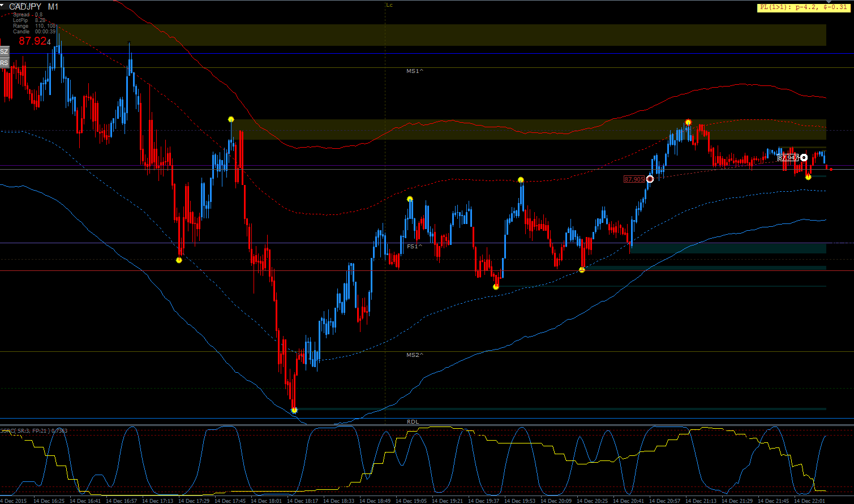This screenshot has height=504, width=854.
Task: Click the big red 87.924 price readout
Action: point(35,41)
